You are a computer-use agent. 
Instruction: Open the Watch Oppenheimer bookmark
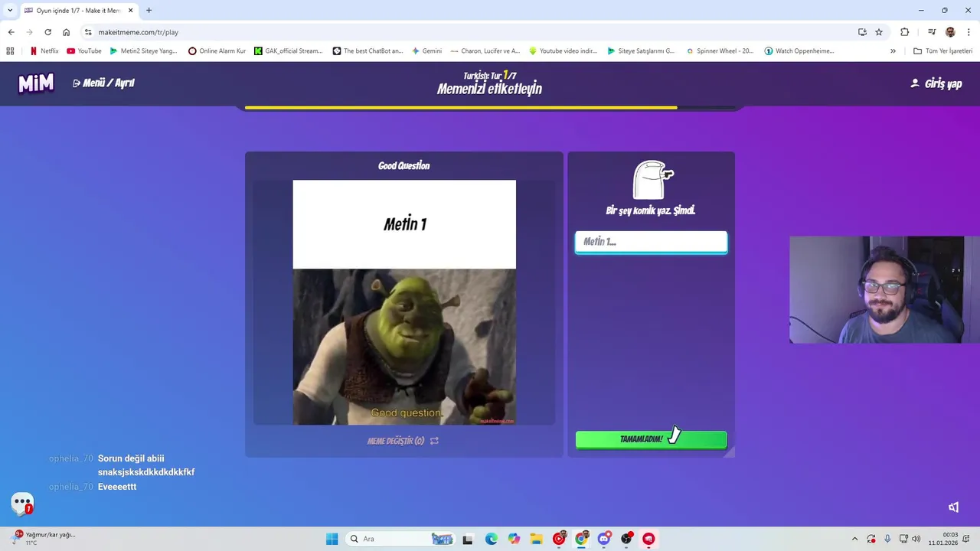pos(799,51)
